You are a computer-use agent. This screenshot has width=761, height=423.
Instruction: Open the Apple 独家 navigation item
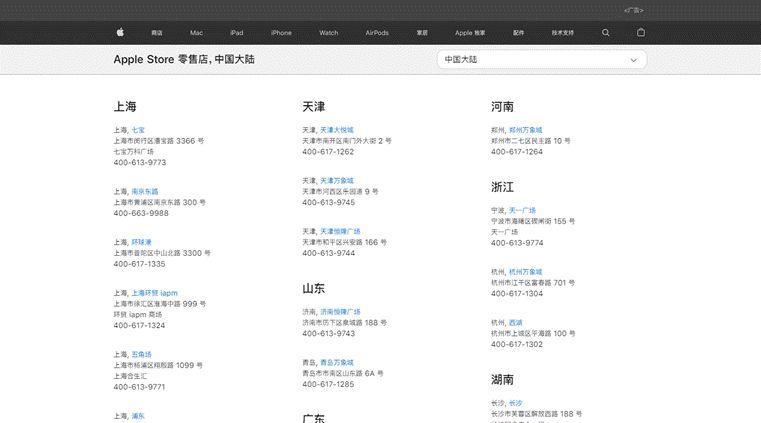point(470,33)
